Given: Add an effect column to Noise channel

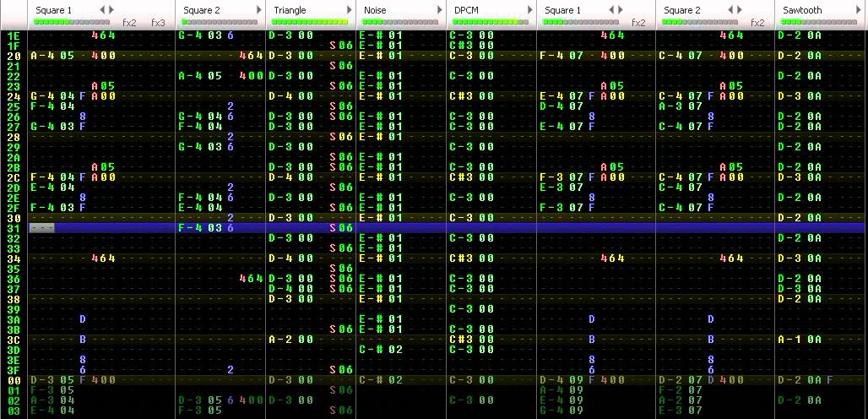Looking at the screenshot, I should click(x=440, y=10).
